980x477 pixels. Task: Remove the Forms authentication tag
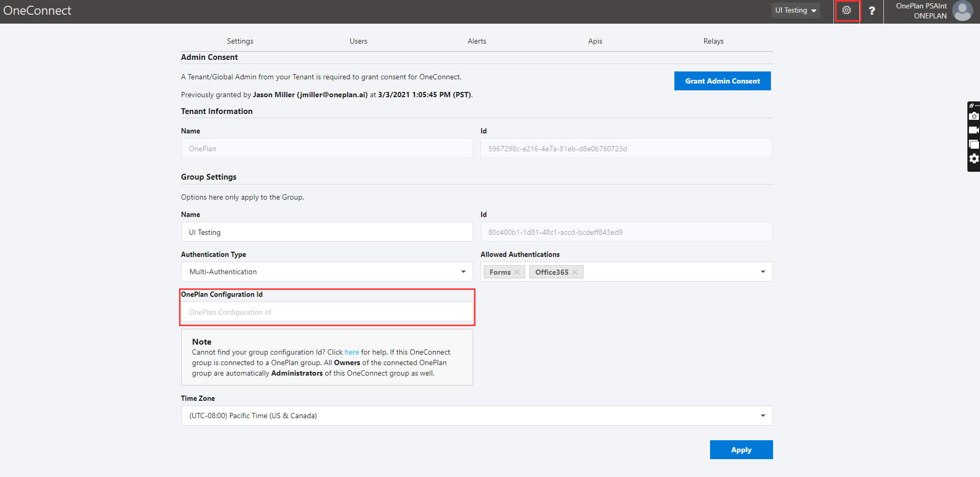coord(517,272)
